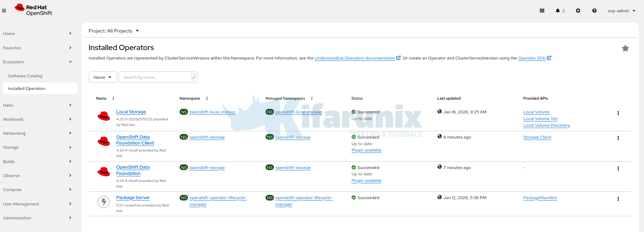Expand the Workloads navigation section
This screenshot has height=232, width=644.
[x=37, y=119]
